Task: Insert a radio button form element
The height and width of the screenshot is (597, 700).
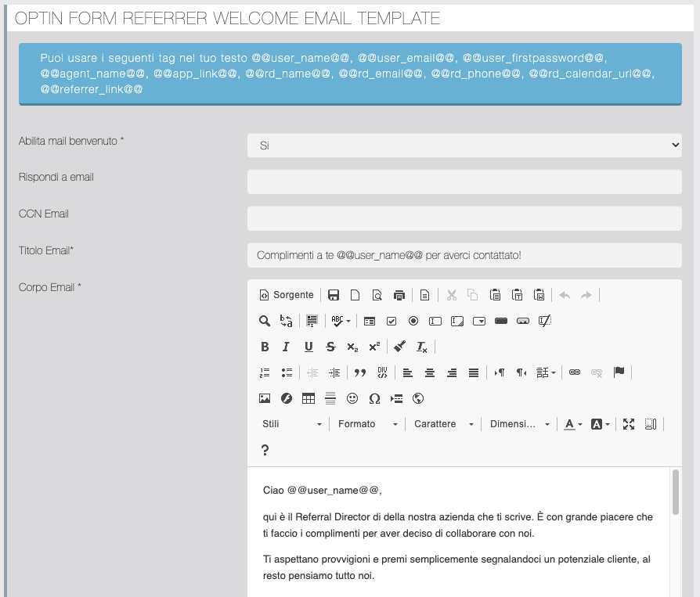Action: click(413, 321)
